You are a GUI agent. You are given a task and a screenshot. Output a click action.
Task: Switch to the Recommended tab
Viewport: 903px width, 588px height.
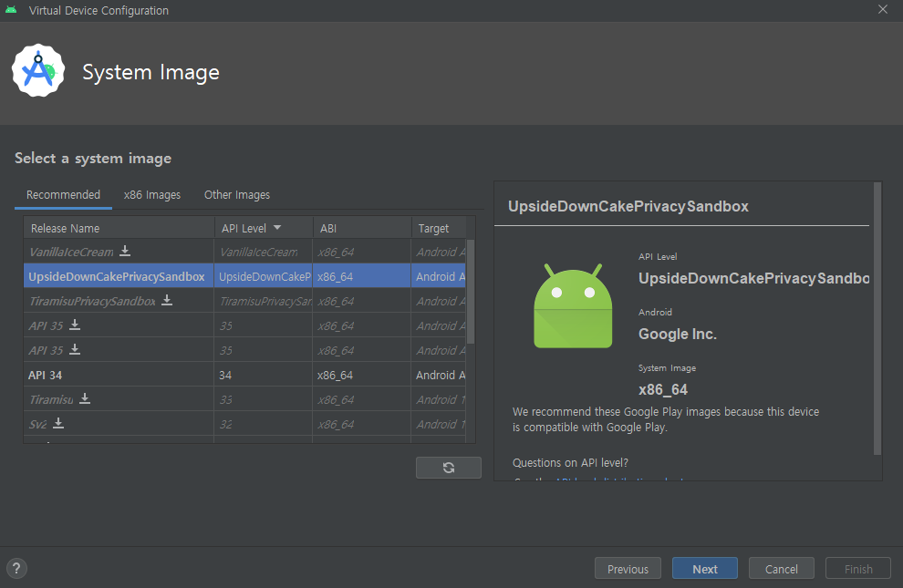[x=63, y=195]
